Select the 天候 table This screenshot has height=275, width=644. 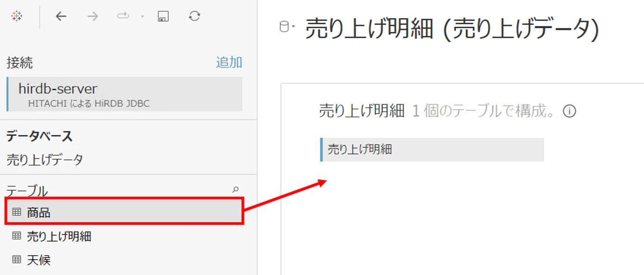(124, 259)
